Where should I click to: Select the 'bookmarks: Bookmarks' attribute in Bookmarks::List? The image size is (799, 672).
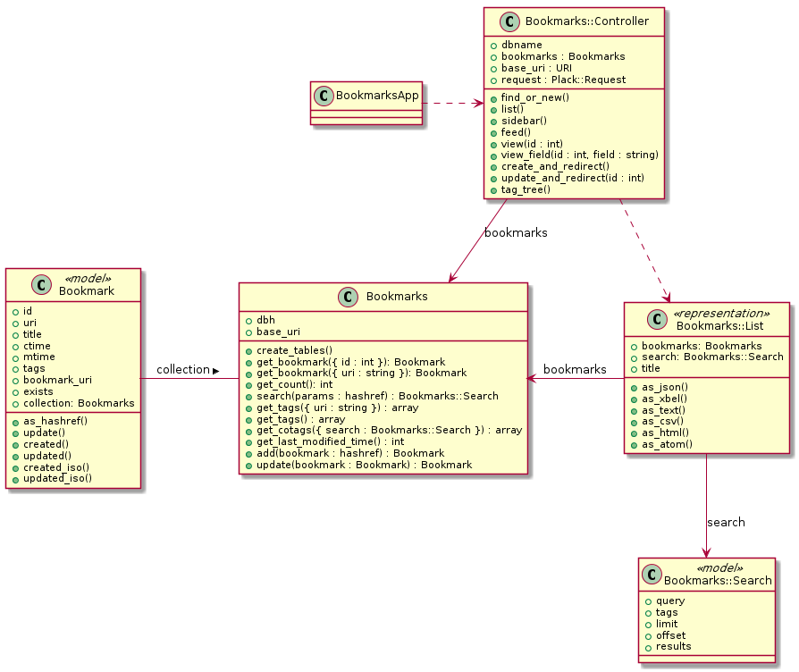point(702,346)
